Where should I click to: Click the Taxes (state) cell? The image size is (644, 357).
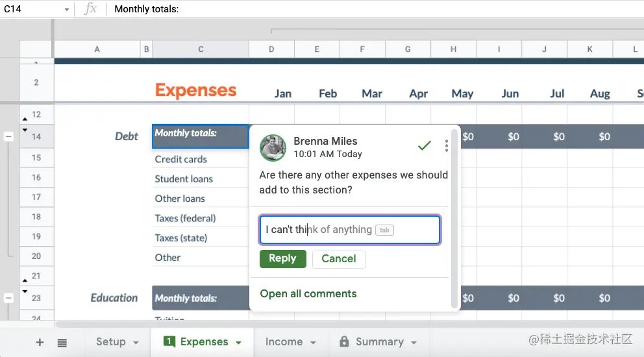pos(201,238)
